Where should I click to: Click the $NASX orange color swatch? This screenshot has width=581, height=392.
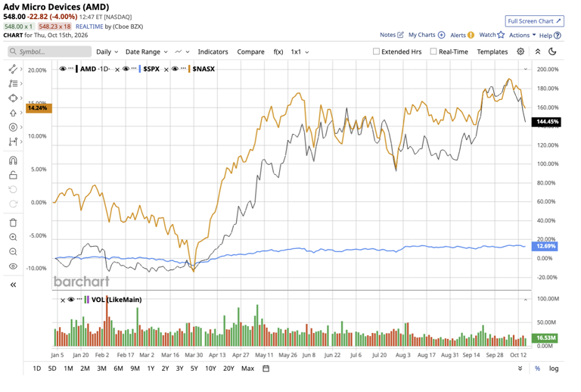pos(189,69)
